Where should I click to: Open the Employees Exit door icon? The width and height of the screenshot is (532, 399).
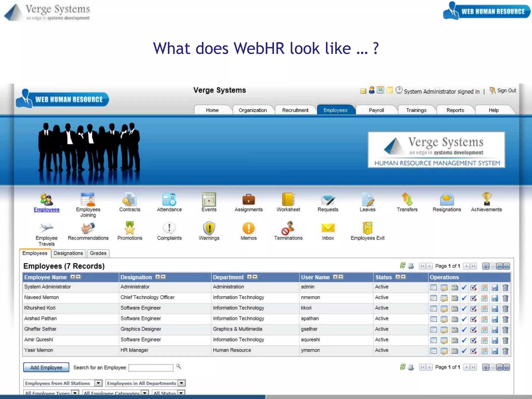coord(368,228)
